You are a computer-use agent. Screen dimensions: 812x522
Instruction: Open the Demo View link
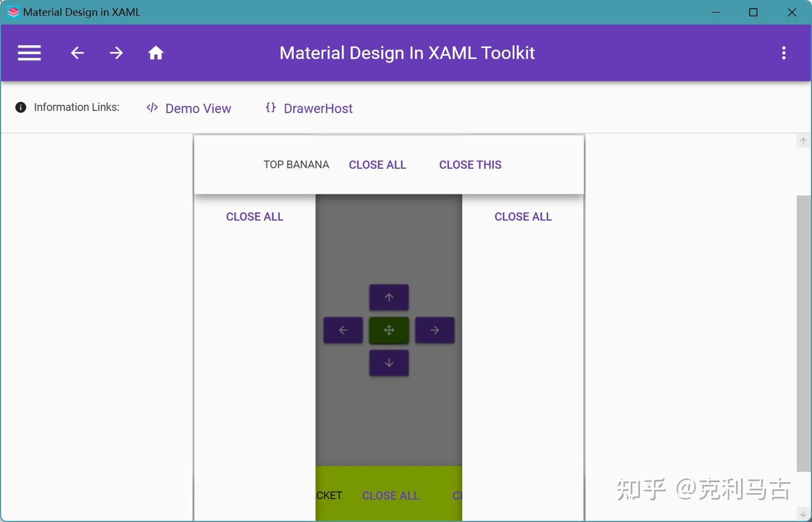click(x=198, y=108)
